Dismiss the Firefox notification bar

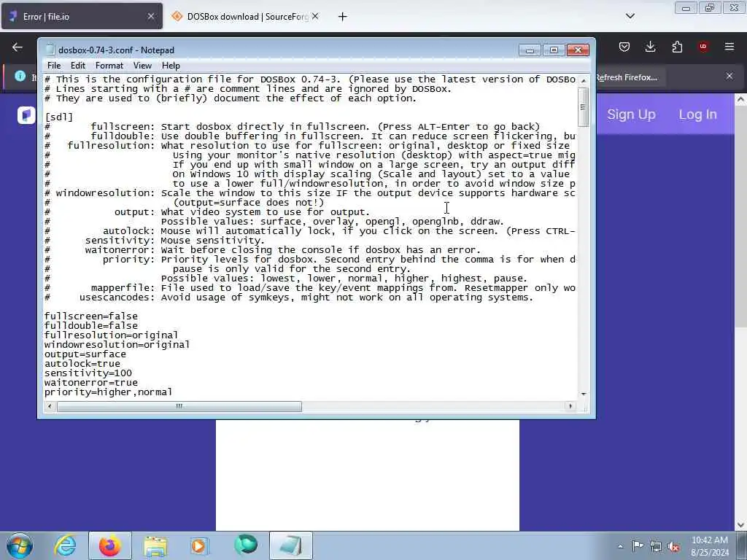729,76
